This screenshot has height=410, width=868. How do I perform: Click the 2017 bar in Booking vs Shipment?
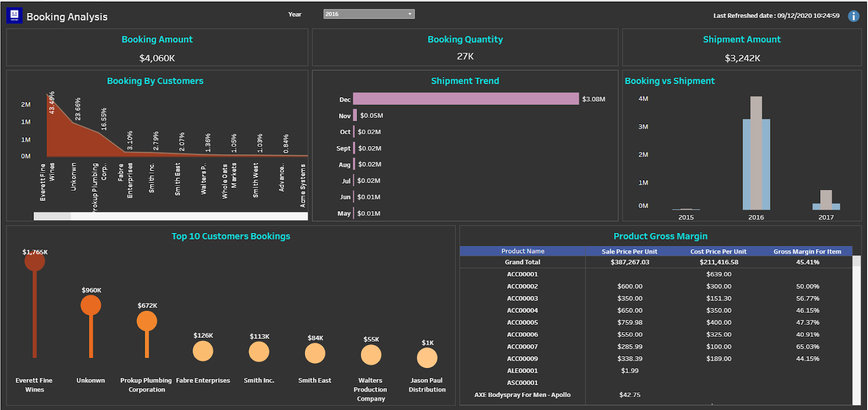click(826, 201)
